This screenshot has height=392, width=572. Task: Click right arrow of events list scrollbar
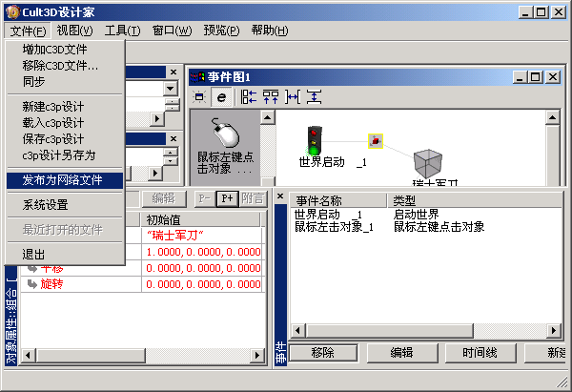(x=554, y=331)
